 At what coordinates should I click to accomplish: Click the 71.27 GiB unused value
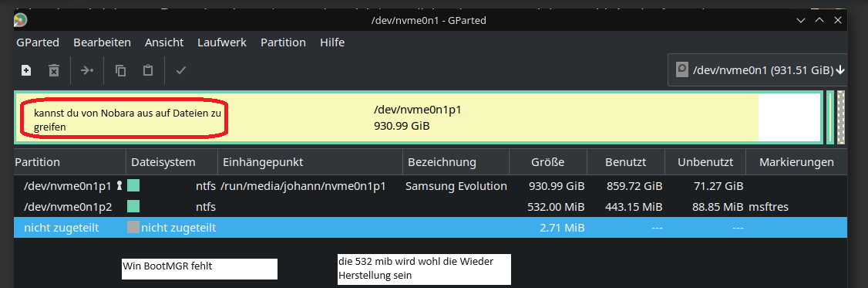(718, 186)
